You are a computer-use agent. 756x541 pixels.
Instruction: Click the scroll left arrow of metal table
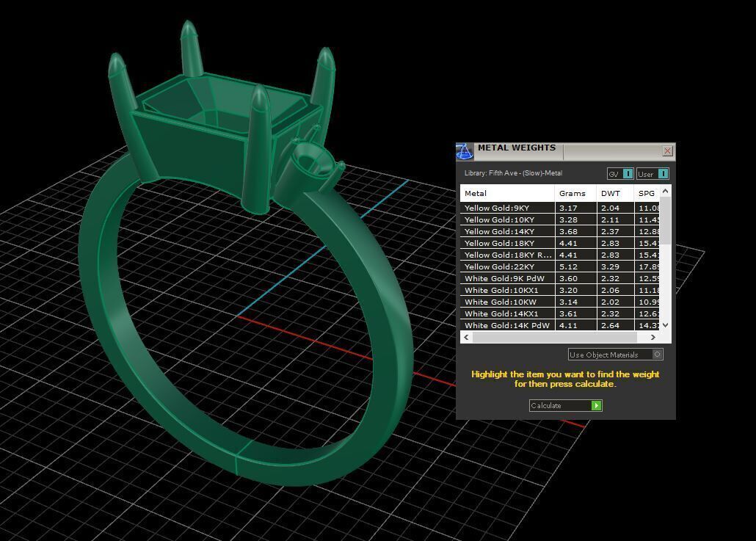(466, 338)
